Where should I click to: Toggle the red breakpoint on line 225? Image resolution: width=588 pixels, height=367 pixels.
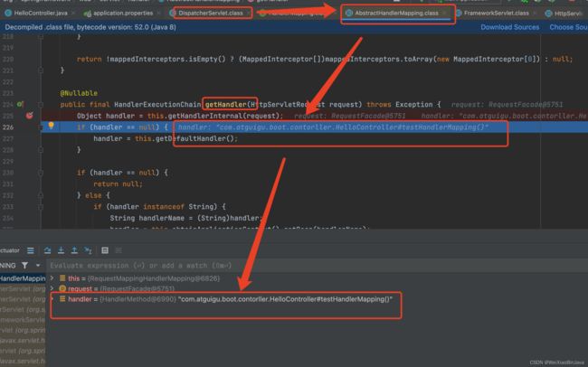click(x=29, y=116)
